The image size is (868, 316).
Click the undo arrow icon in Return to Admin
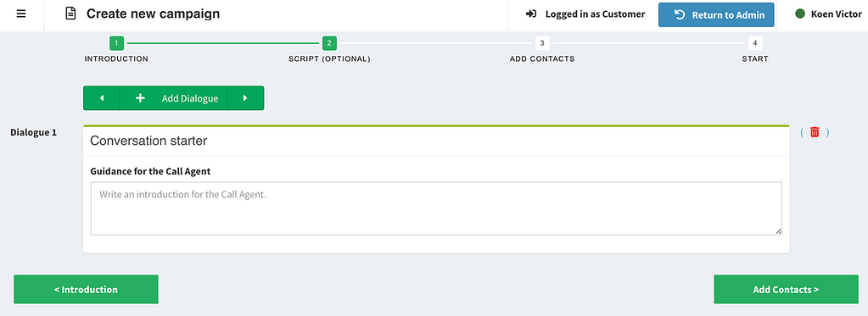coord(680,14)
